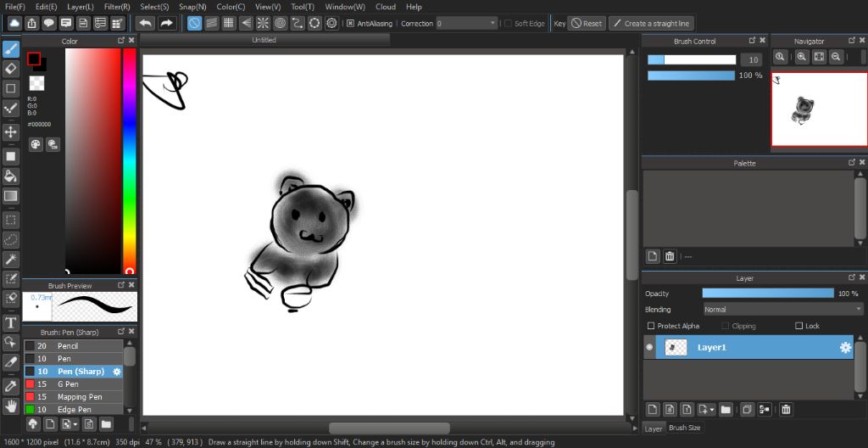Undock the Brush Control panel
Viewport: 868px width, 448px height.
[x=752, y=41]
